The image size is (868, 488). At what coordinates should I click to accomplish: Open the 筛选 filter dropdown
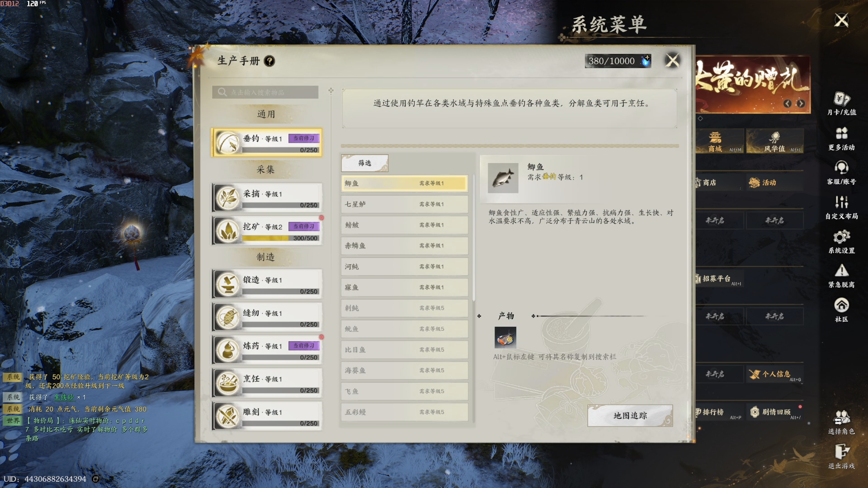365,163
